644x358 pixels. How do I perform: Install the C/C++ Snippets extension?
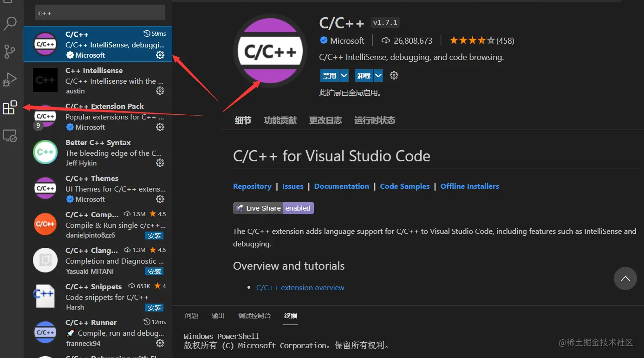pos(154,307)
